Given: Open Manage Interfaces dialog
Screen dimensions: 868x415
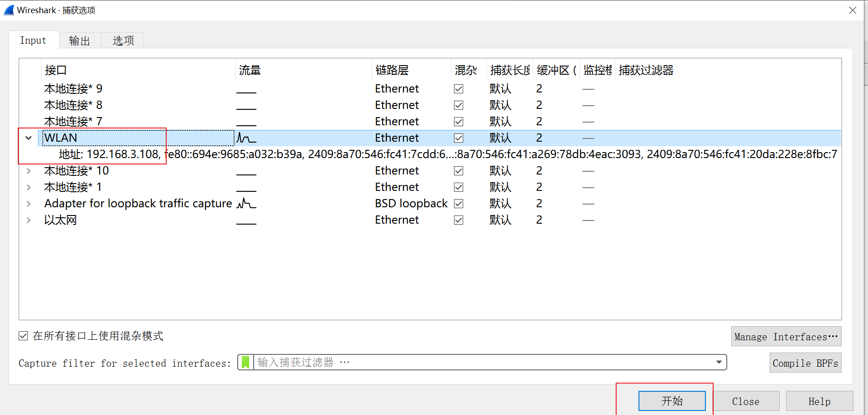Looking at the screenshot, I should point(786,337).
